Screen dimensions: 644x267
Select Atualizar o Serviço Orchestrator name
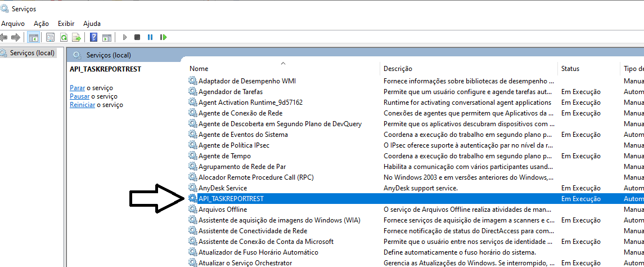[245, 263]
